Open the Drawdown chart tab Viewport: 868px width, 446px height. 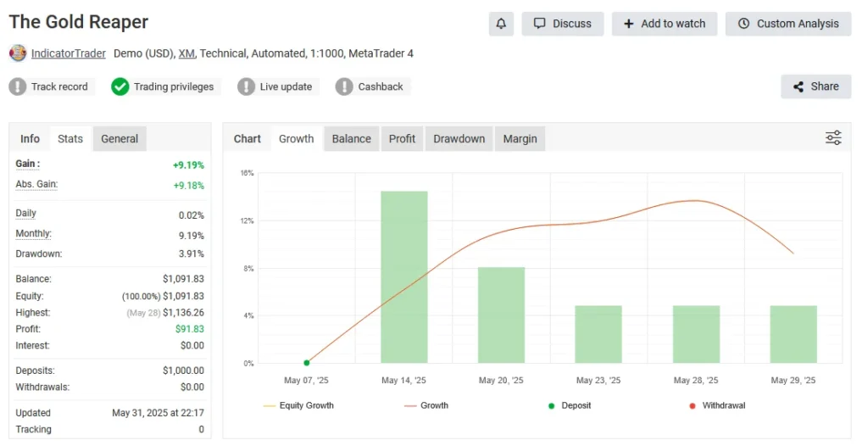(459, 138)
